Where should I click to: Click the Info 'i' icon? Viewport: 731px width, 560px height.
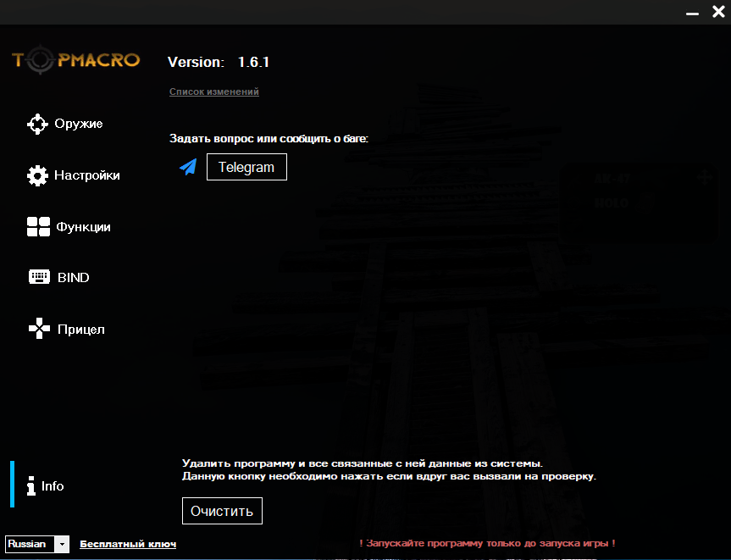click(x=30, y=486)
